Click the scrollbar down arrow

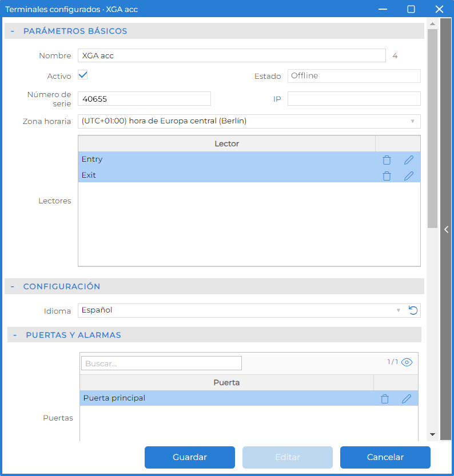click(432, 434)
